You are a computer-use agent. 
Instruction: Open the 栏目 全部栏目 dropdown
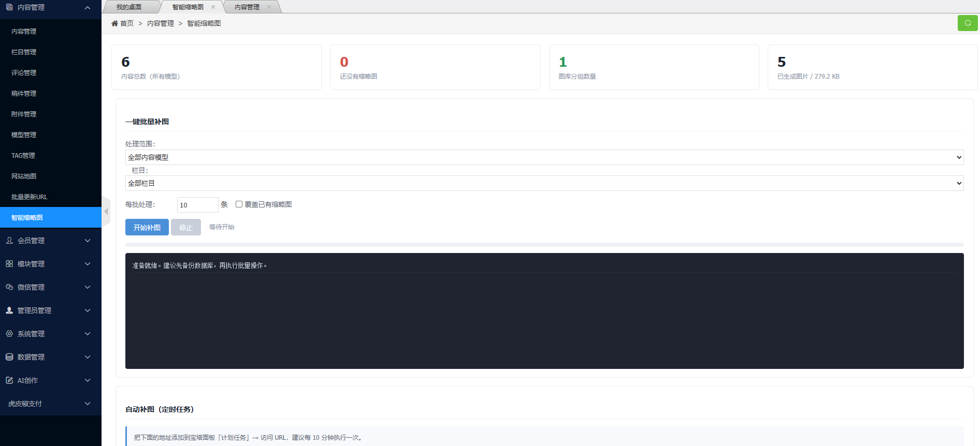click(x=544, y=183)
